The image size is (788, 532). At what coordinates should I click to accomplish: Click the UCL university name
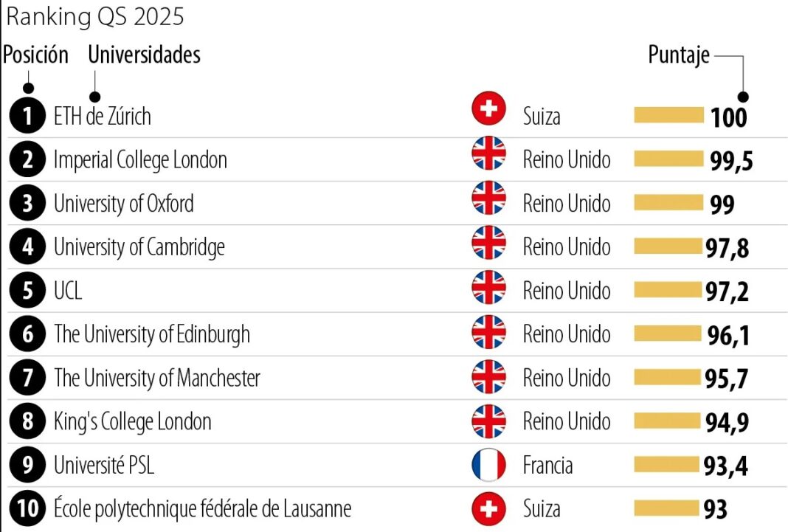click(68, 291)
